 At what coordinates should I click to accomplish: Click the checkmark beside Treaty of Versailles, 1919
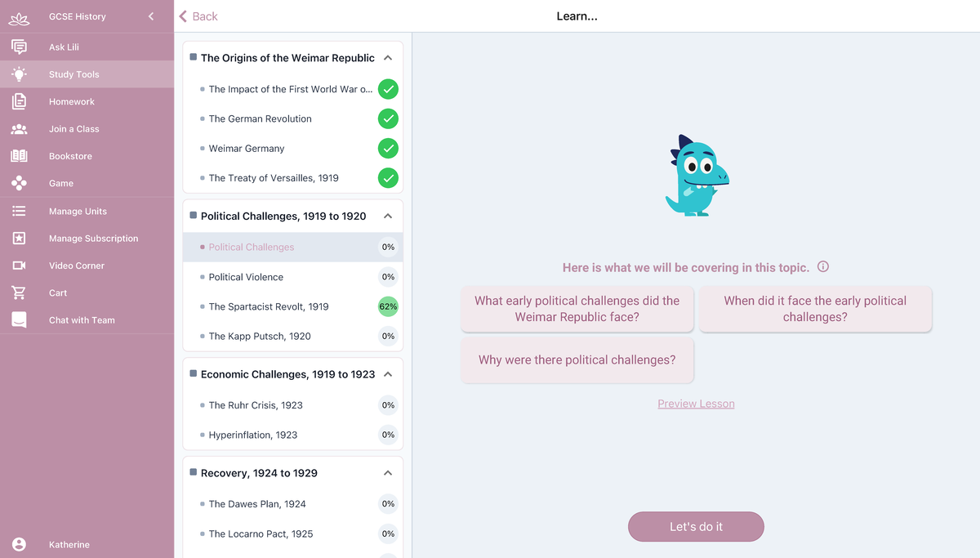click(x=389, y=177)
